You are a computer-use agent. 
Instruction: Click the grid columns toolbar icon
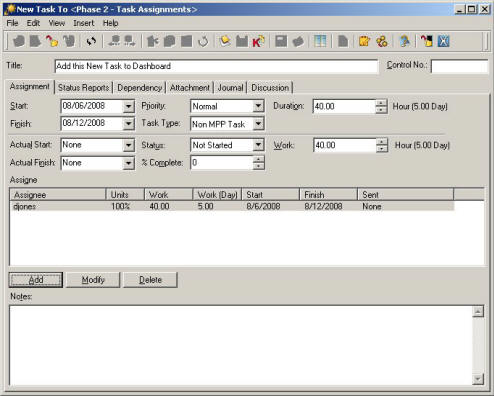[320, 41]
